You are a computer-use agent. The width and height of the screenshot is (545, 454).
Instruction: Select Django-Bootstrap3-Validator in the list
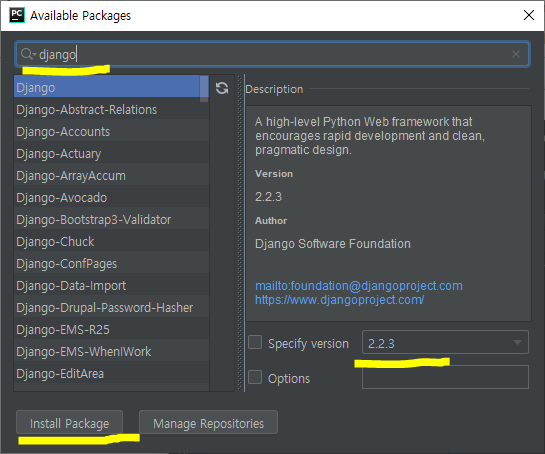(x=111, y=219)
